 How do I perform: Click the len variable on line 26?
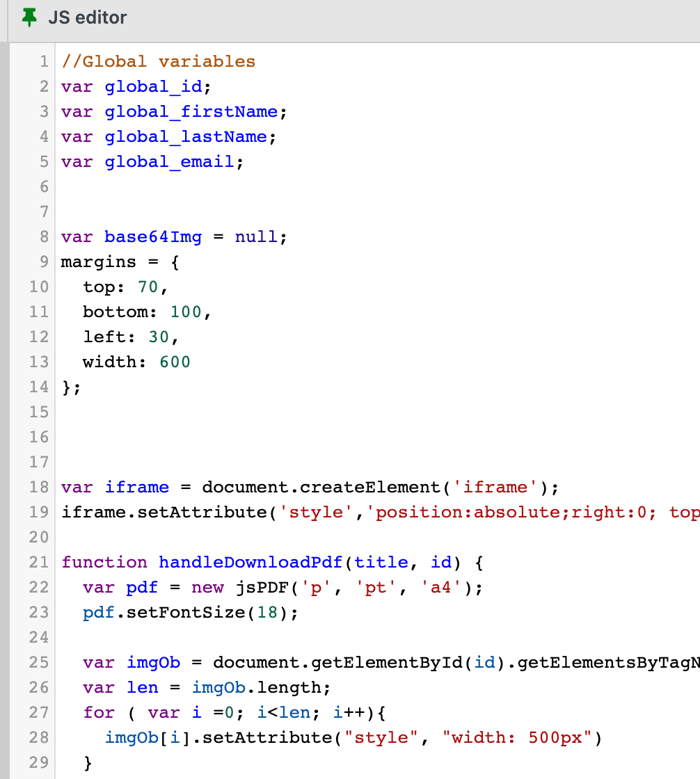[x=142, y=688]
